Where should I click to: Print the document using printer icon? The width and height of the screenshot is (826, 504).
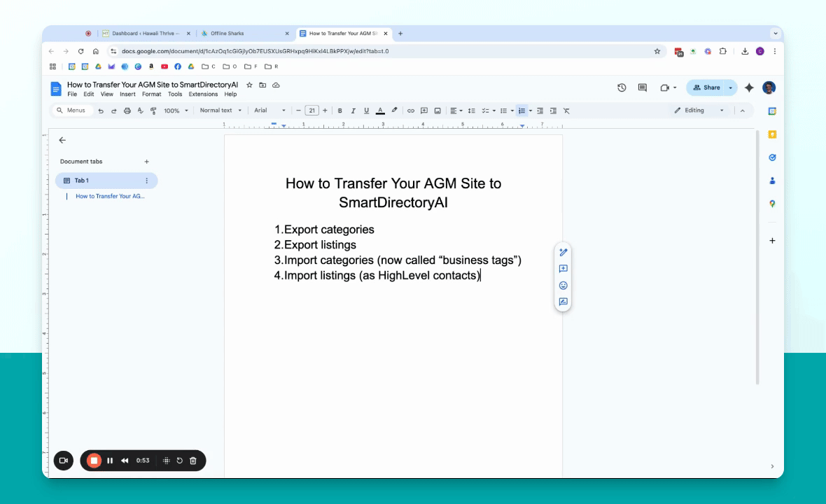tap(127, 111)
